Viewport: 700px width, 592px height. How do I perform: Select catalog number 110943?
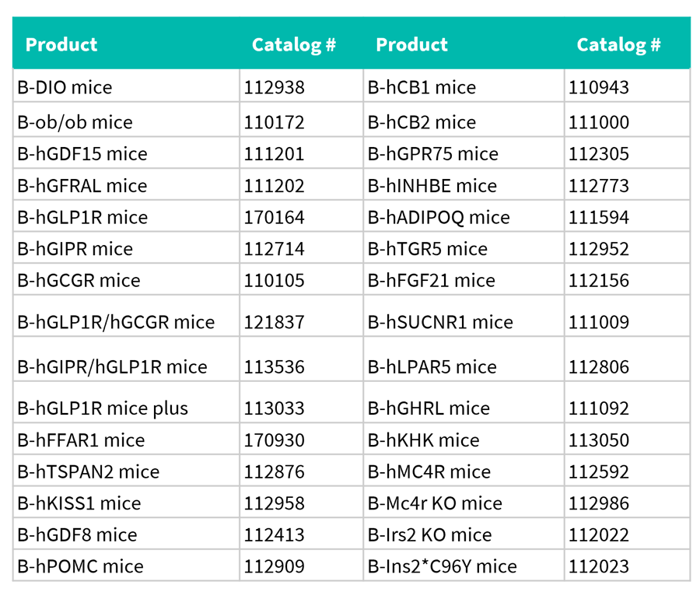point(599,87)
